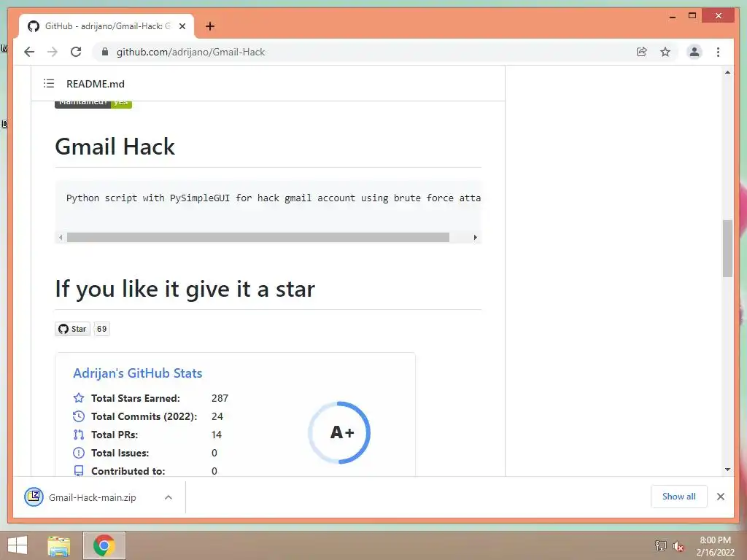Open README table of contents icon
The height and width of the screenshot is (560, 747).
(x=49, y=83)
